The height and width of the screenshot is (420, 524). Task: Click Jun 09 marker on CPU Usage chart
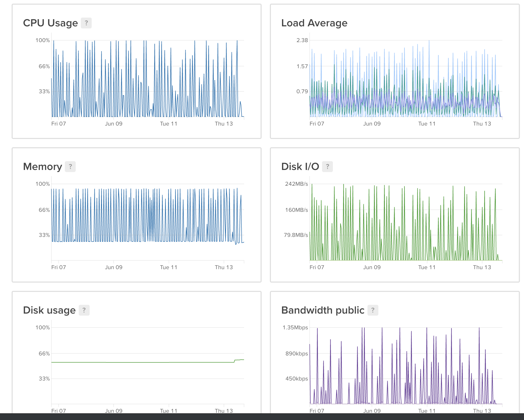point(114,124)
